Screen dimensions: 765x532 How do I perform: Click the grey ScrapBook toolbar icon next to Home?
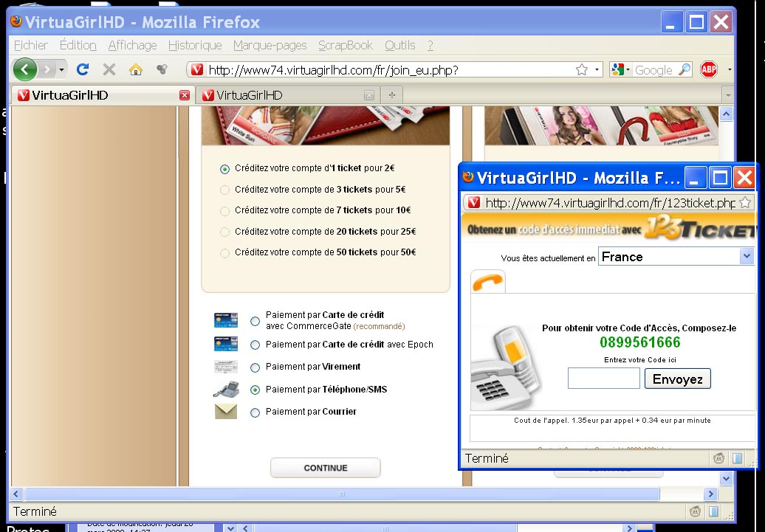(162, 70)
